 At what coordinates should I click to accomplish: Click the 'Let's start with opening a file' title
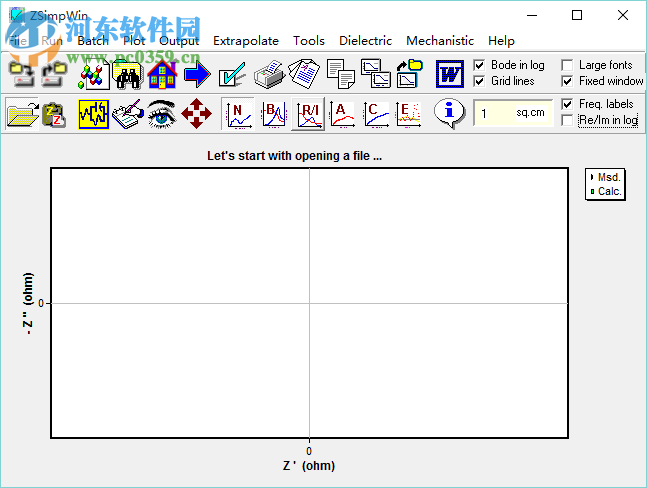(x=294, y=156)
